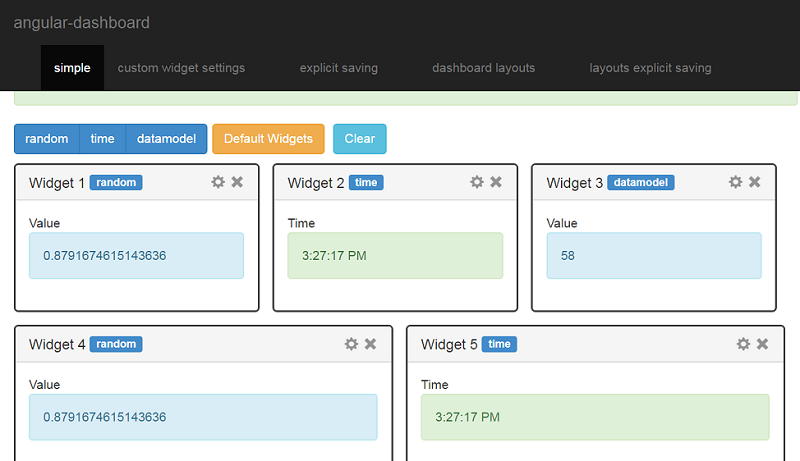Go to dashboard layouts tab

pyautogui.click(x=484, y=68)
